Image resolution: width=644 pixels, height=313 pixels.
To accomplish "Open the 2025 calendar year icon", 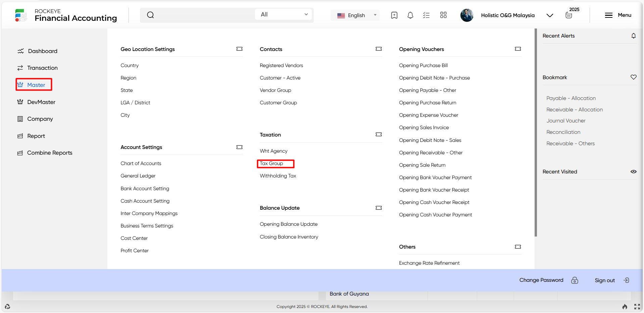I will pyautogui.click(x=569, y=15).
